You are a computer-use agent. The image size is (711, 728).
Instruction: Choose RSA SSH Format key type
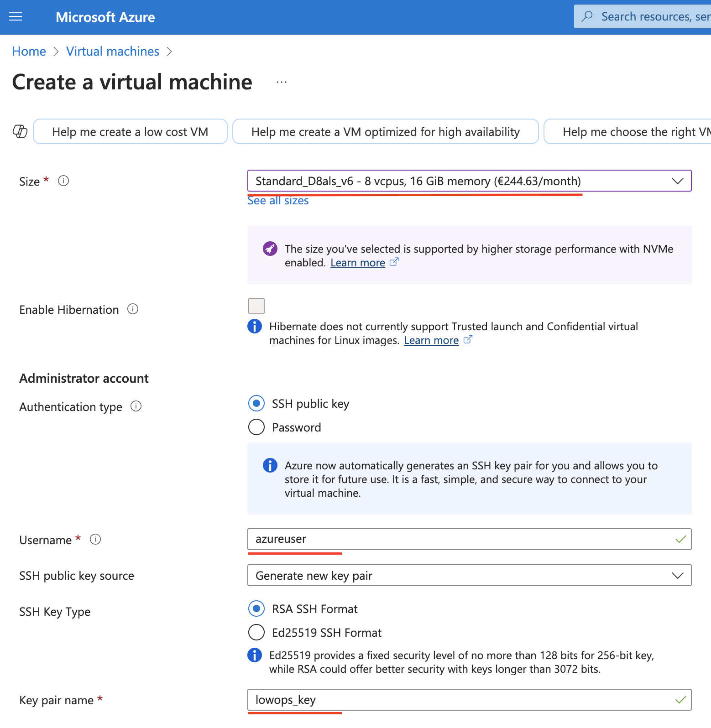pyautogui.click(x=256, y=608)
